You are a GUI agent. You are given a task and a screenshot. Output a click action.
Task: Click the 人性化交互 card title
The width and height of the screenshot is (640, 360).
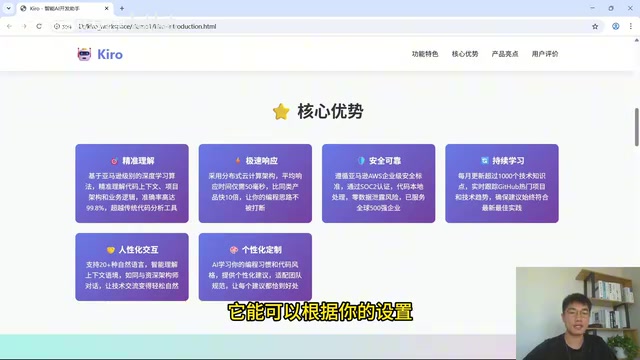[138, 250]
